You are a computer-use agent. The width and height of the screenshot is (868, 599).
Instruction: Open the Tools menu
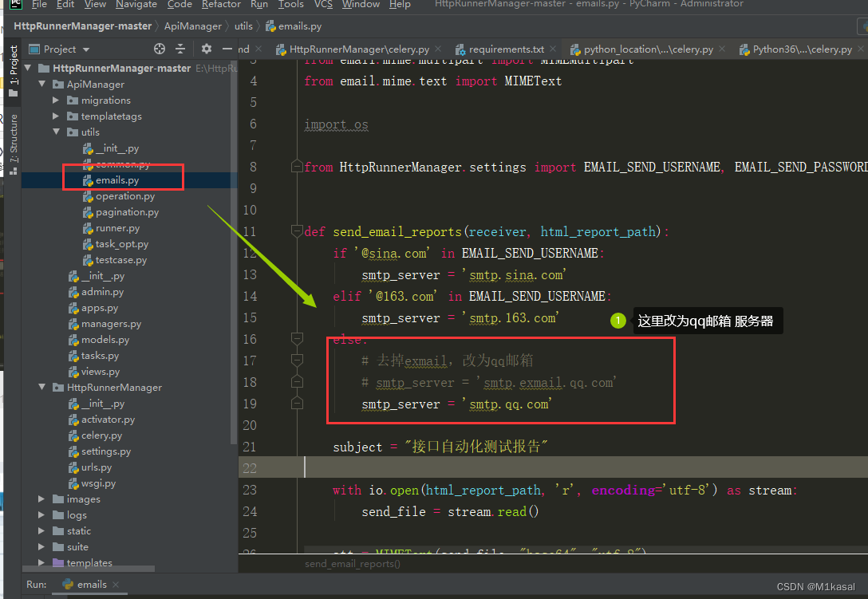(290, 5)
